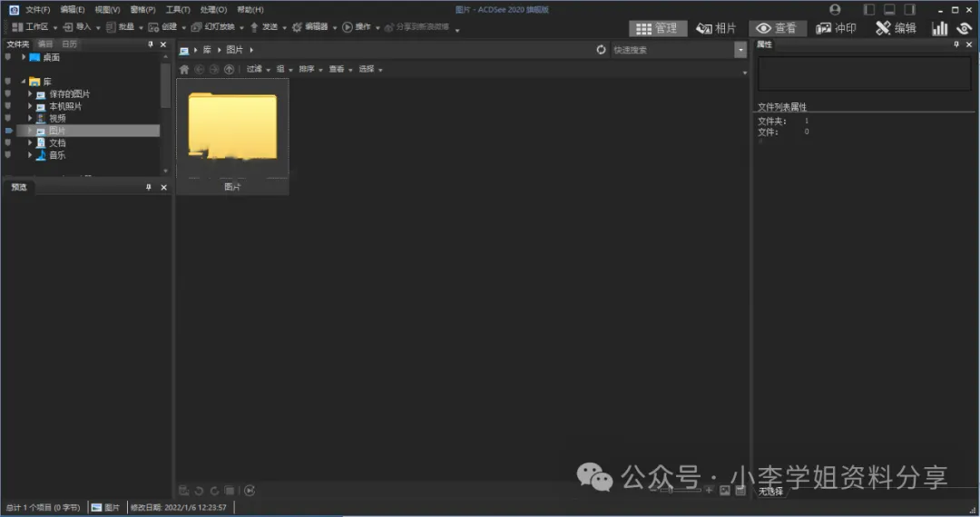The image size is (980, 517).
Task: Switch to 管理 Manage mode
Action: click(x=657, y=28)
